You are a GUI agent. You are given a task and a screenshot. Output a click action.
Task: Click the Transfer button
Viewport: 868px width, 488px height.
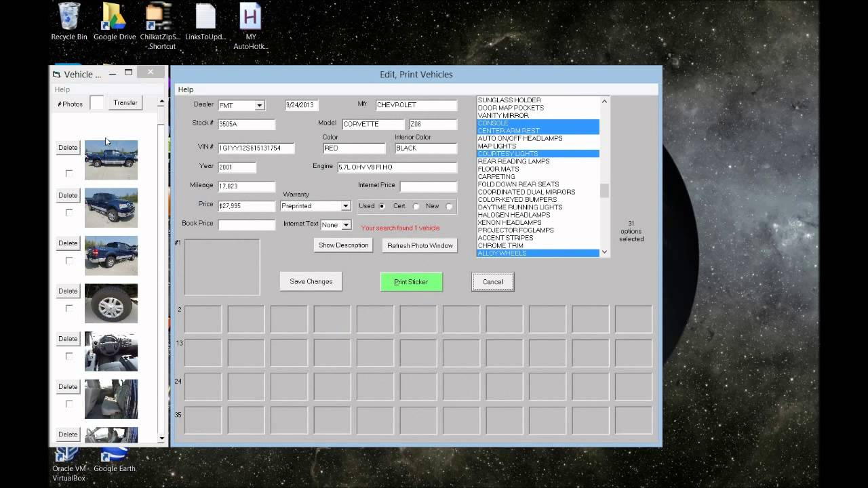point(125,103)
